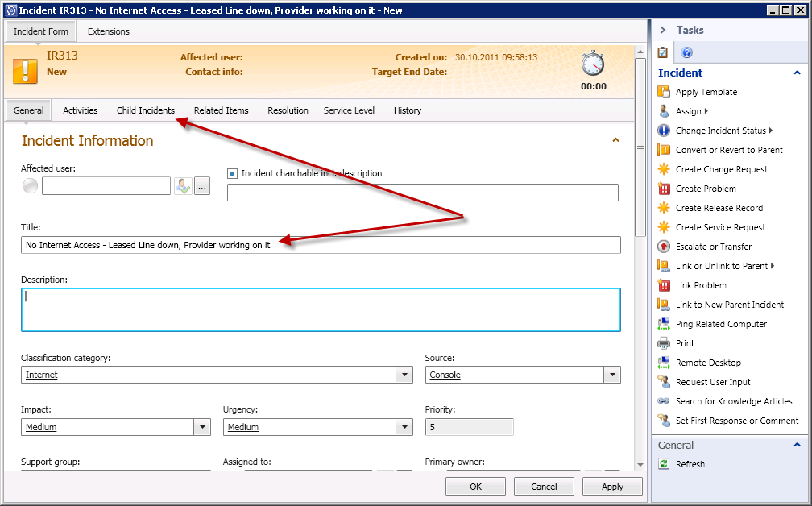Viewport: 812px width, 506px height.
Task: Click the Print icon in Tasks
Action: click(664, 343)
